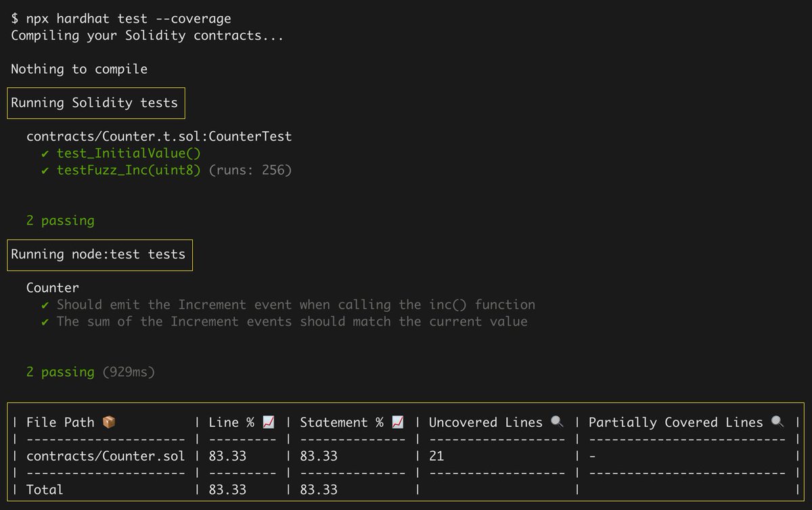This screenshot has height=510, width=812.
Task: Click the package emoji beside File Path
Action: [108, 422]
